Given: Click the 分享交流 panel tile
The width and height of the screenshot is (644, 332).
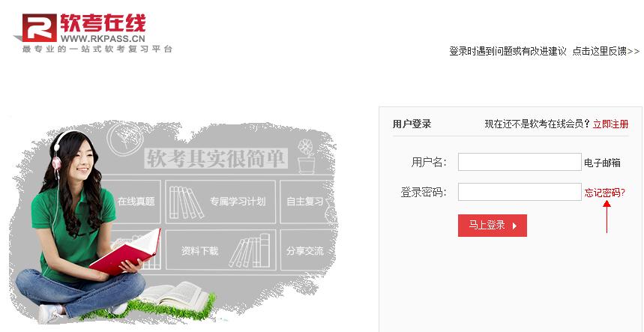Looking at the screenshot, I should 307,250.
